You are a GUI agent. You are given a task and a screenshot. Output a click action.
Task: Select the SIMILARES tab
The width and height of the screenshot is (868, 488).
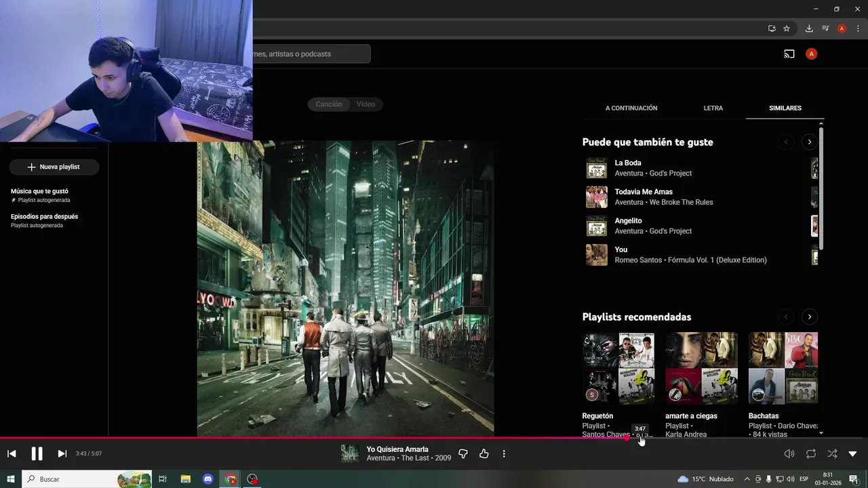click(x=785, y=108)
